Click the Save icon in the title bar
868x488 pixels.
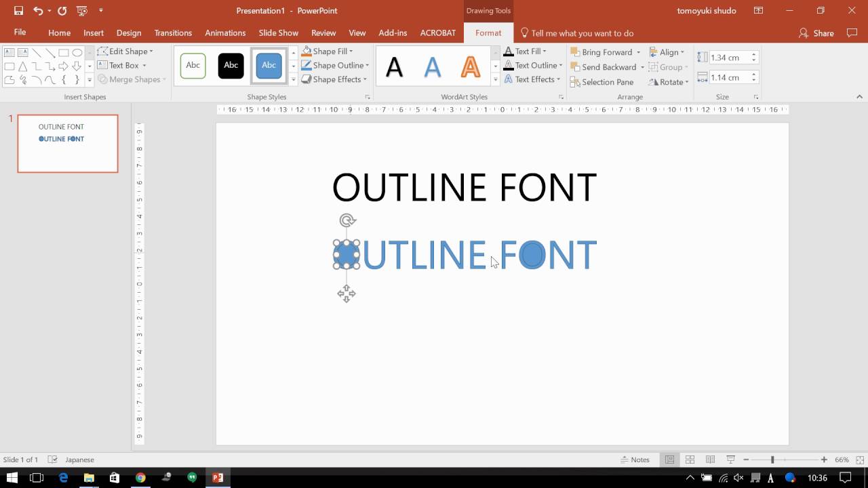[18, 11]
